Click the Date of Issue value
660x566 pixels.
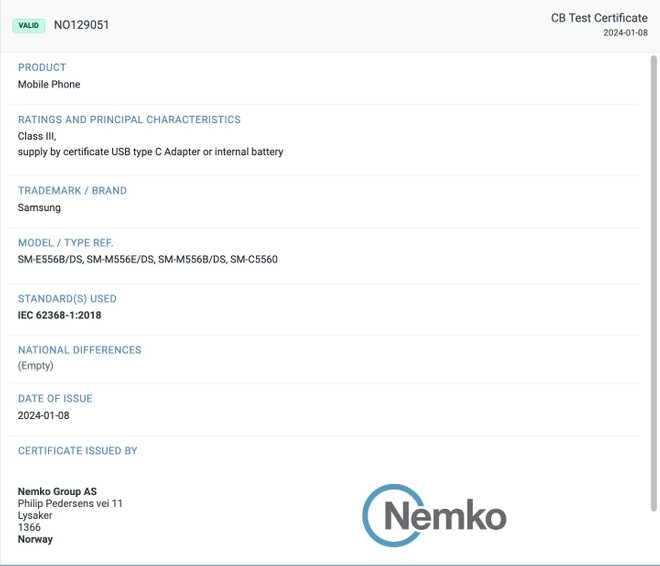tap(43, 416)
